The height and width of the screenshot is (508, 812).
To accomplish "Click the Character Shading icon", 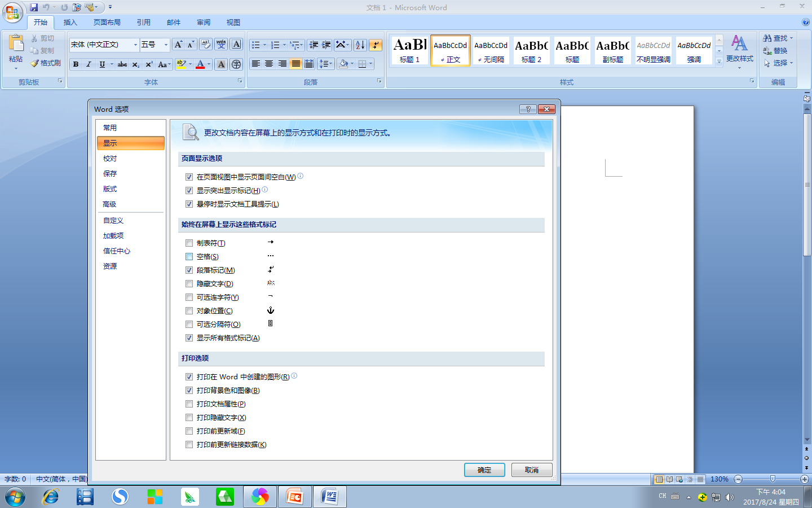I will point(221,64).
